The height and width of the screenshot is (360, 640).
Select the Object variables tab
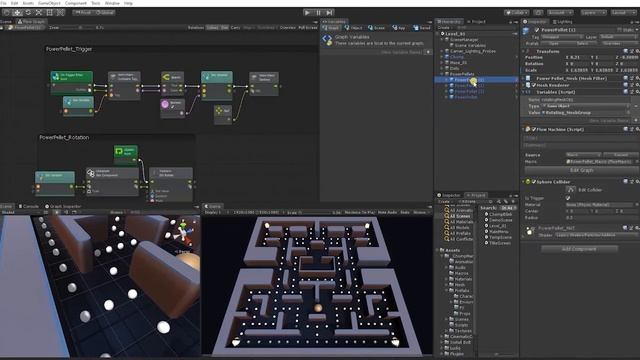tap(353, 28)
